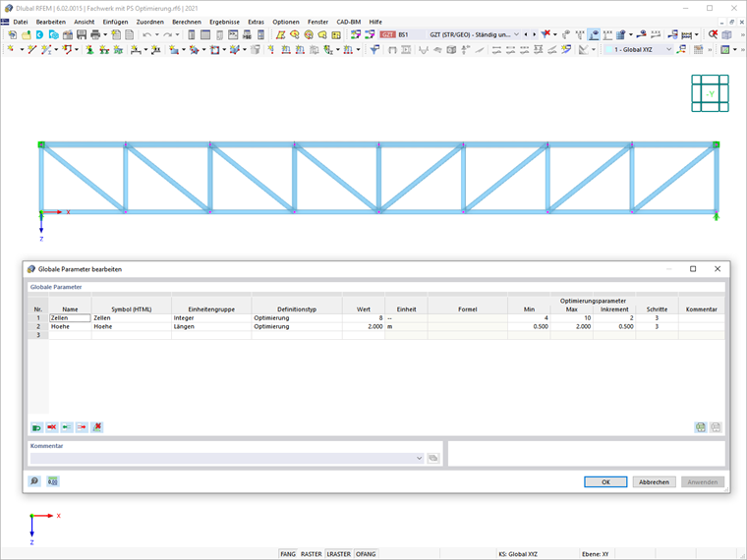
Task: Expand the Kommentar combo box
Action: pyautogui.click(x=420, y=458)
